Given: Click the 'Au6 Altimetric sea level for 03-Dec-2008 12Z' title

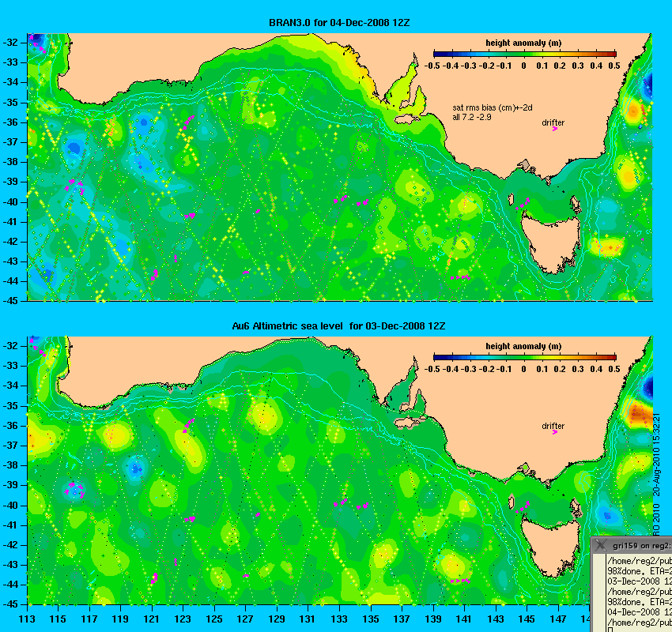Looking at the screenshot, I should [x=338, y=325].
